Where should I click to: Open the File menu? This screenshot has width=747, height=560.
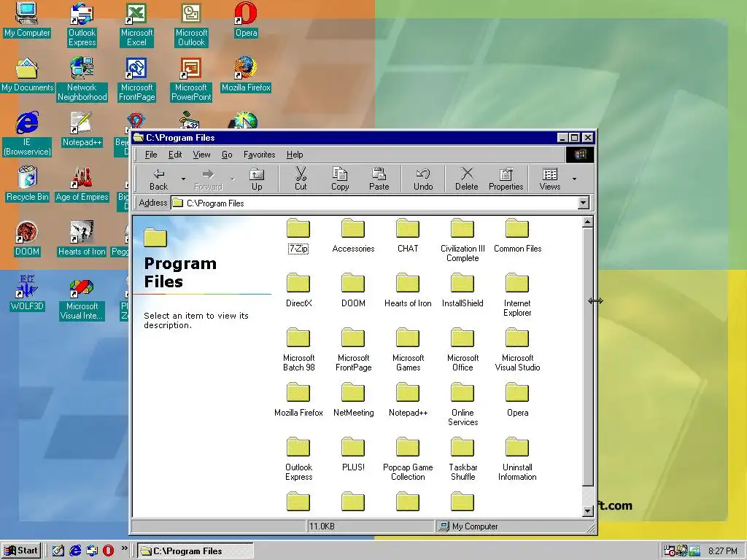point(151,155)
